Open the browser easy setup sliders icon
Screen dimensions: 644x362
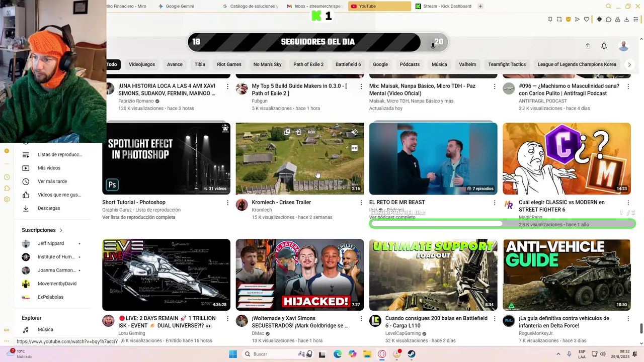pyautogui.click(x=636, y=20)
